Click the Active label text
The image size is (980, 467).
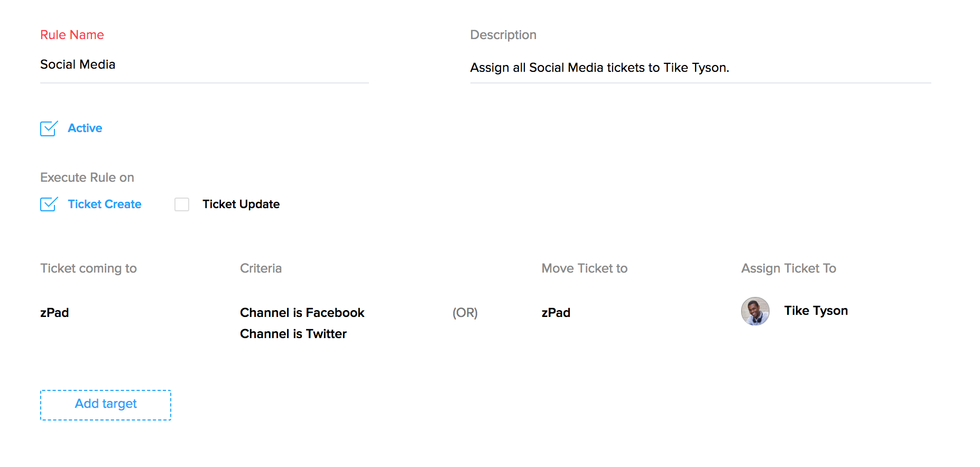pyautogui.click(x=85, y=128)
